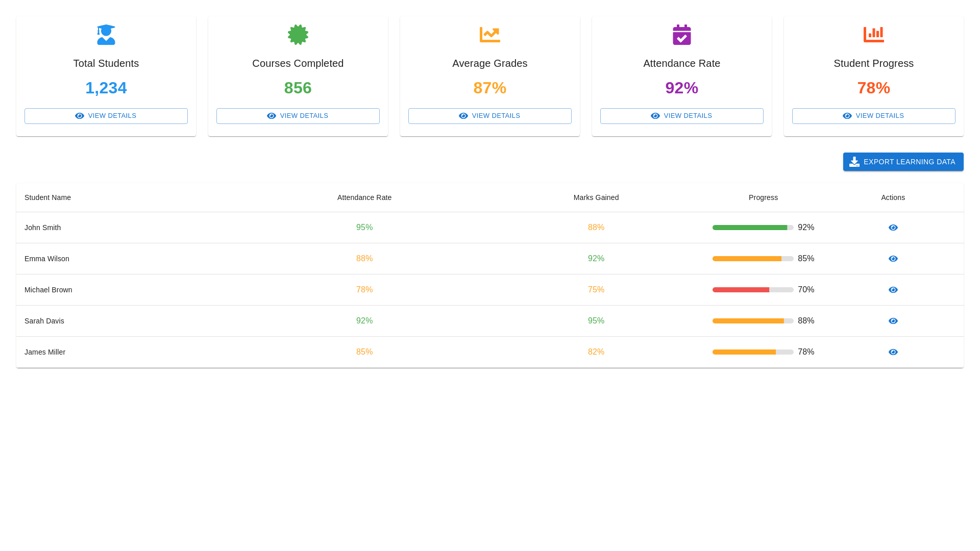Image resolution: width=980 pixels, height=551 pixels.
Task: View details of Average Grades card
Action: coord(490,116)
